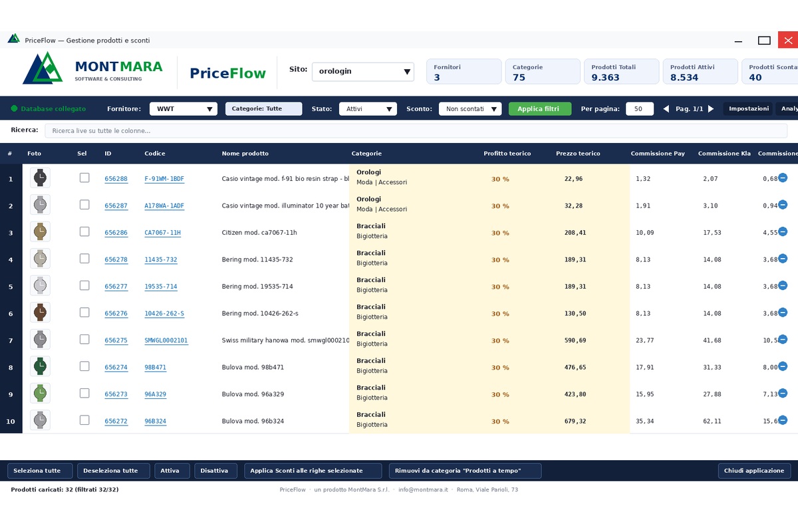Sort by the Profitto teorico column header

click(507, 154)
